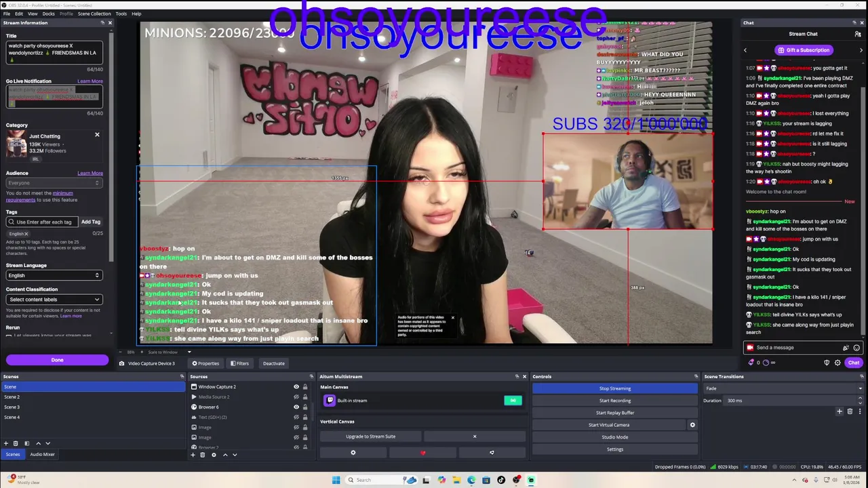Open Aitum Multistream settings gear button
This screenshot has height=488, width=868.
click(353, 453)
